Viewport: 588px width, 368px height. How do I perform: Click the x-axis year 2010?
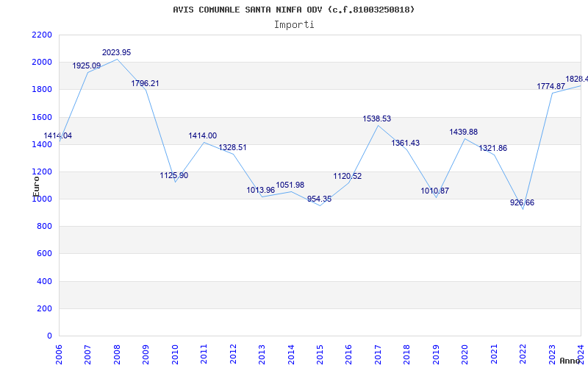pos(175,355)
